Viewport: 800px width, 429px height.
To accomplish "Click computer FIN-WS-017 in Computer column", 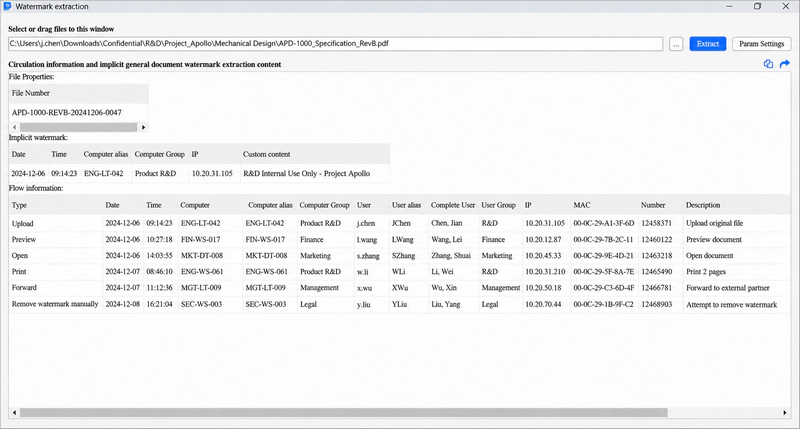I will coord(201,239).
